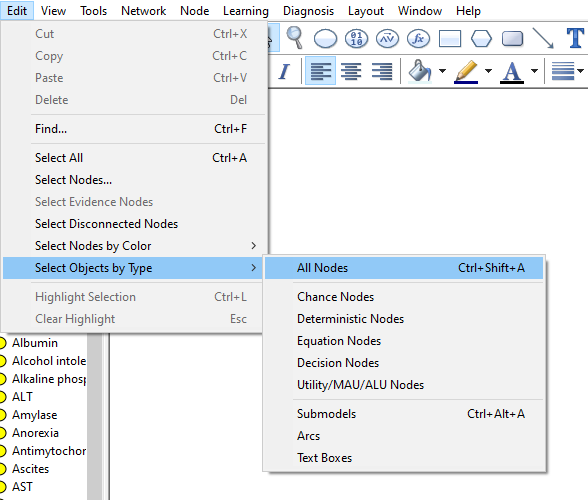Screen dimensions: 588x500
Task: Select the Utility node hexagon tool
Action: [481, 39]
